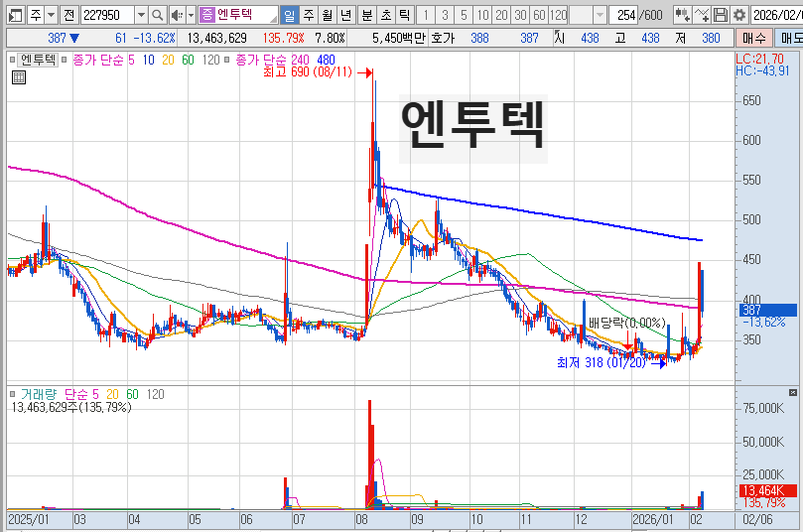Viewport: 803px width, 532px height.
Task: Expand the stock code history dropdown
Action: (x=141, y=15)
